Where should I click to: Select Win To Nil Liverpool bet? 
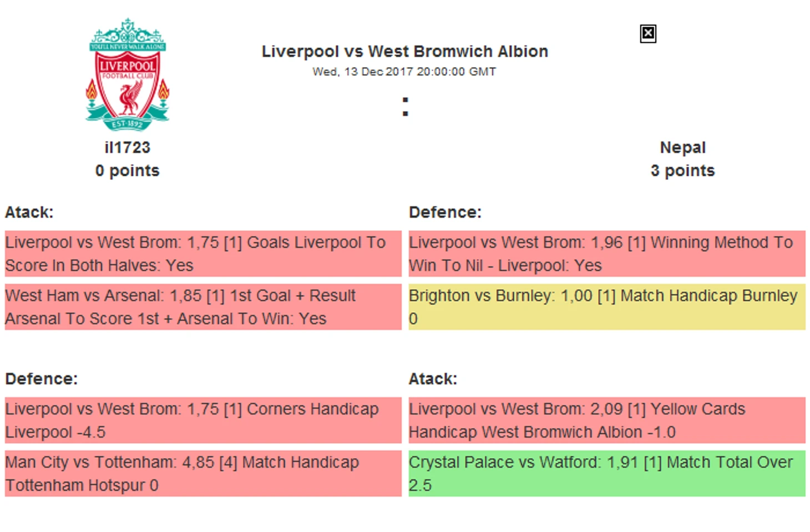607,254
